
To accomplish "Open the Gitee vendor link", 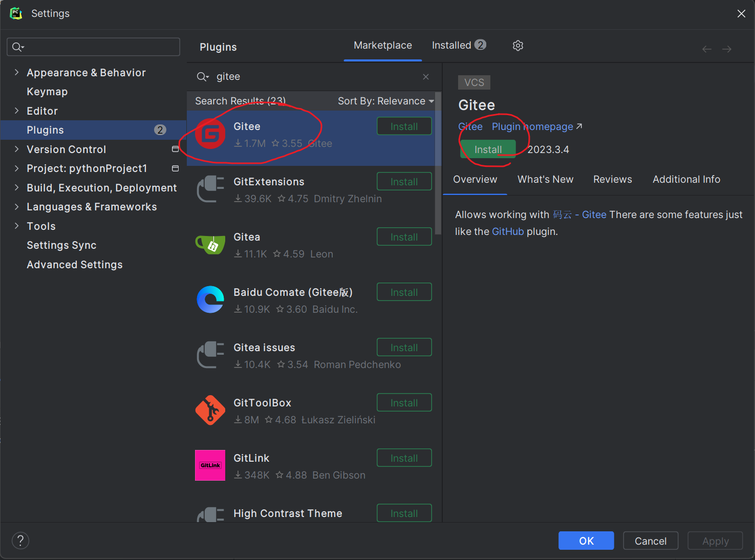I will tap(470, 126).
